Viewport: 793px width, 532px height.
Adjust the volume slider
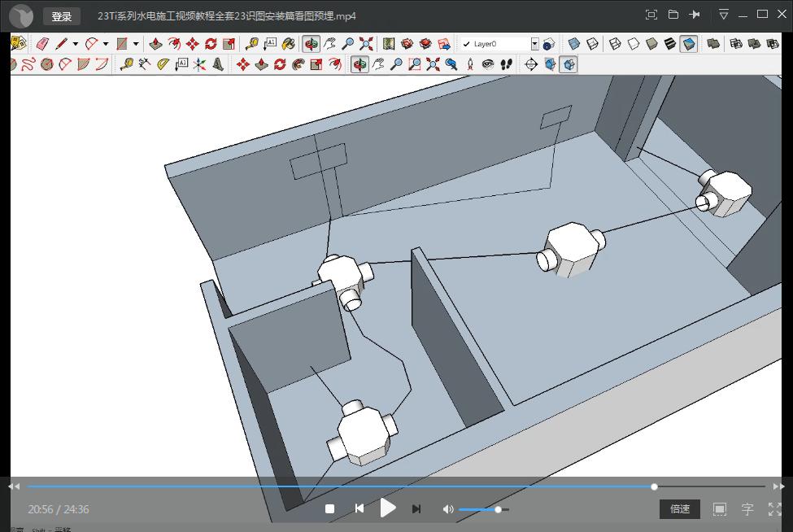coord(498,509)
